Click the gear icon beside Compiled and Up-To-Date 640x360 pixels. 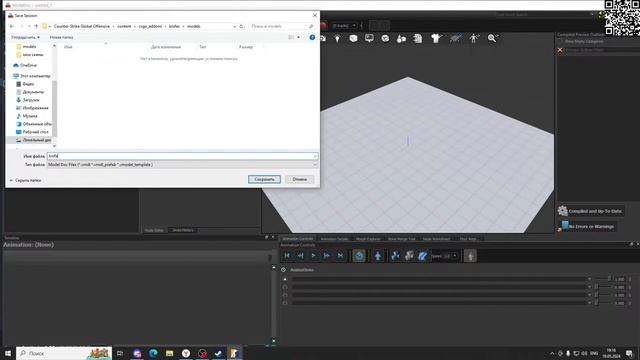[x=562, y=211]
